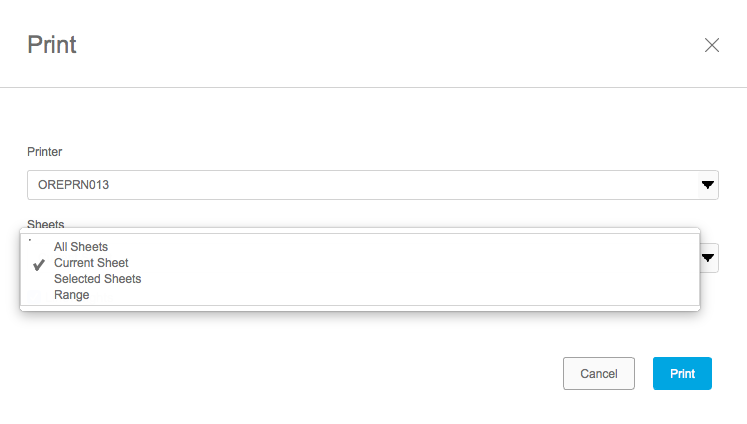747x424 pixels.
Task: Click the empty check slot beside All Sheets
Action: point(39,246)
